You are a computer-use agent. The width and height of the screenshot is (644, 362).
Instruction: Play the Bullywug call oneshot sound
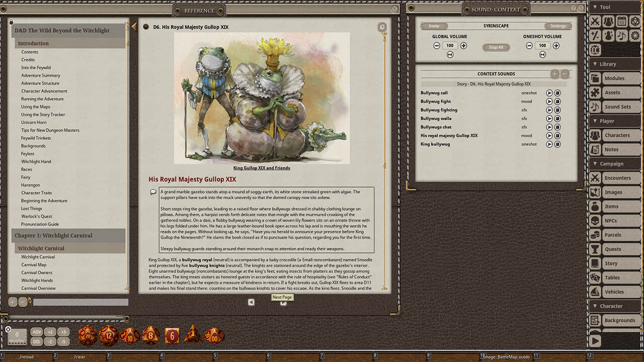549,93
